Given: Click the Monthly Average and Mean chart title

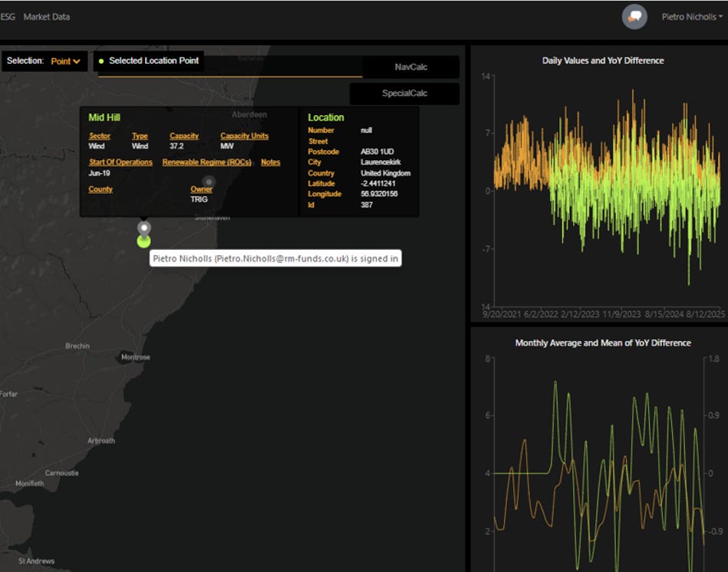Looking at the screenshot, I should 603,343.
